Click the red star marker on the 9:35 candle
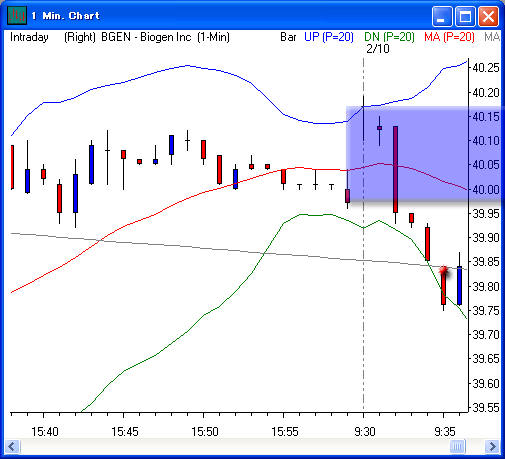 click(x=443, y=271)
